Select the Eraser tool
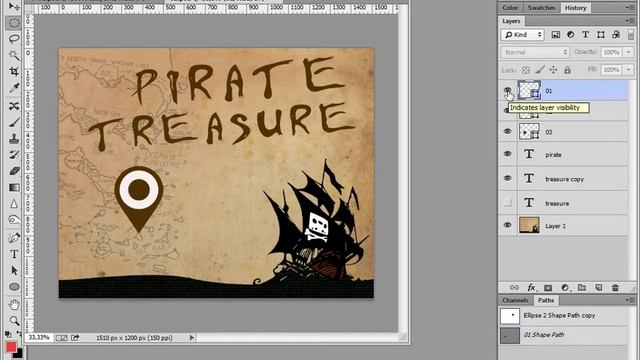 [x=14, y=171]
